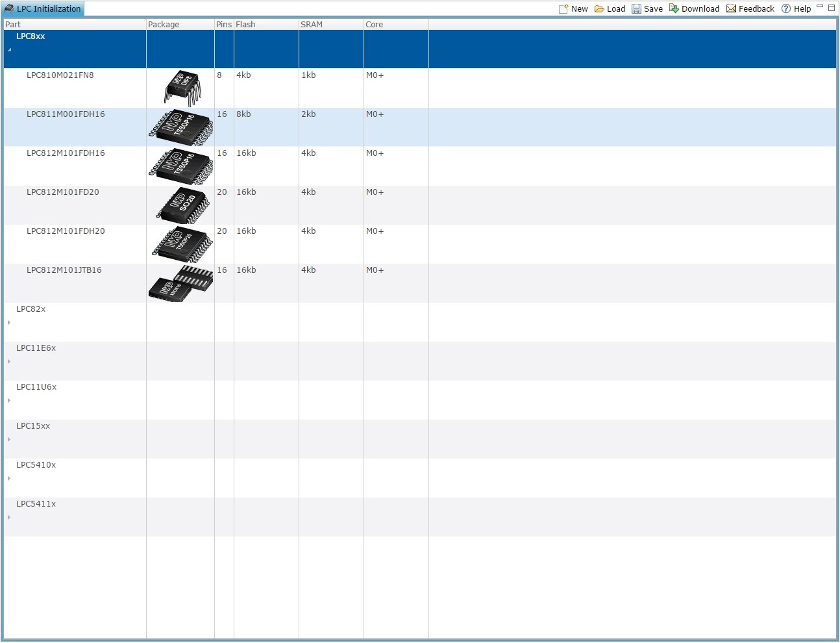Click the New file icon

coord(563,9)
